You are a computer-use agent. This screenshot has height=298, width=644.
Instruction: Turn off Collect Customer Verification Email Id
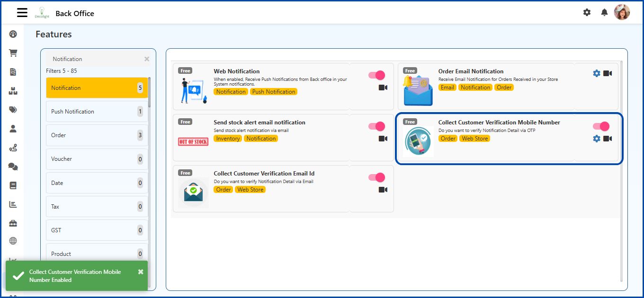click(x=376, y=177)
